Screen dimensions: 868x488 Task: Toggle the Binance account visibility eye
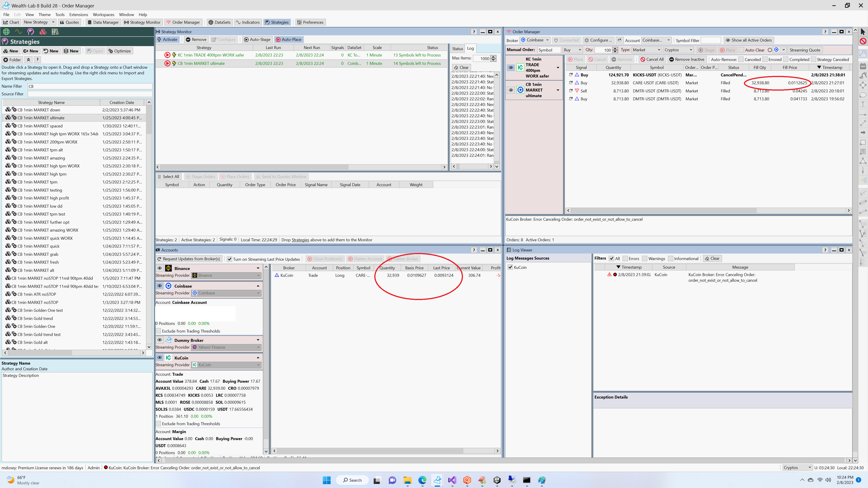160,268
